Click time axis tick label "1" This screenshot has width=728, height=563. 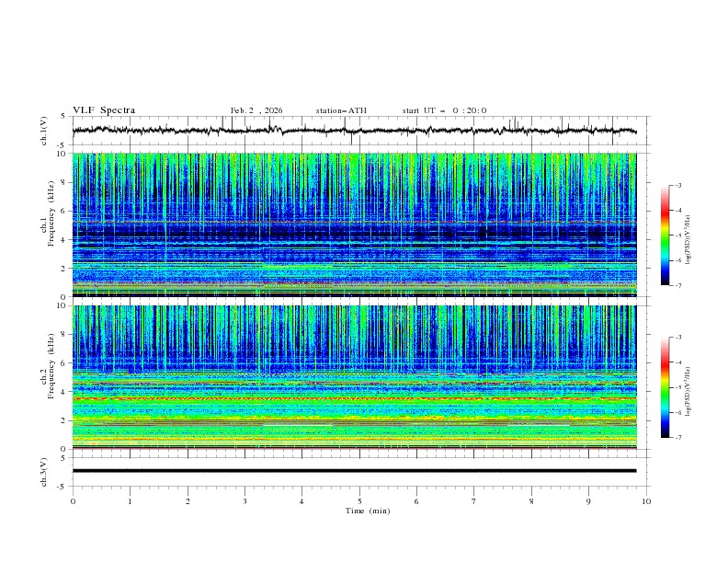130,501
